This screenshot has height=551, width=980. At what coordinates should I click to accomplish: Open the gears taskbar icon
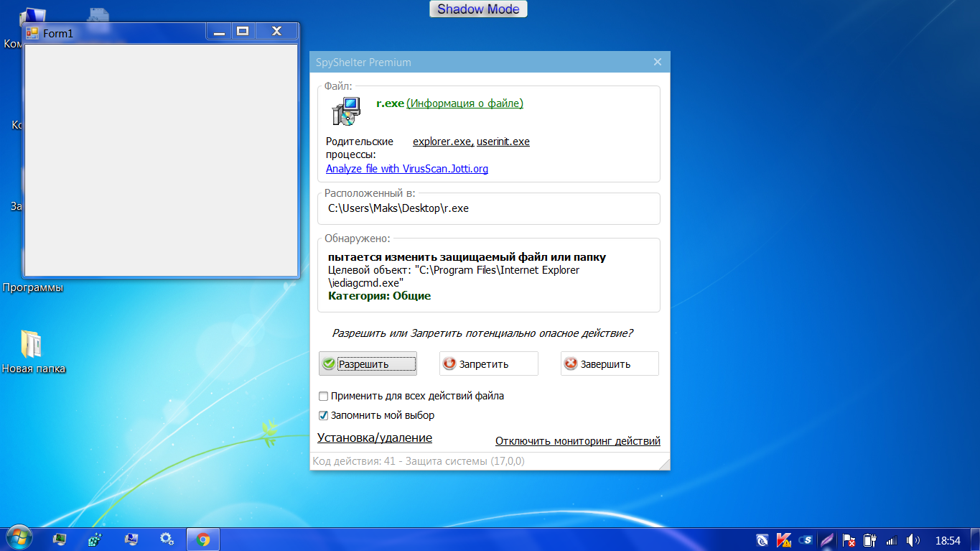coord(167,539)
